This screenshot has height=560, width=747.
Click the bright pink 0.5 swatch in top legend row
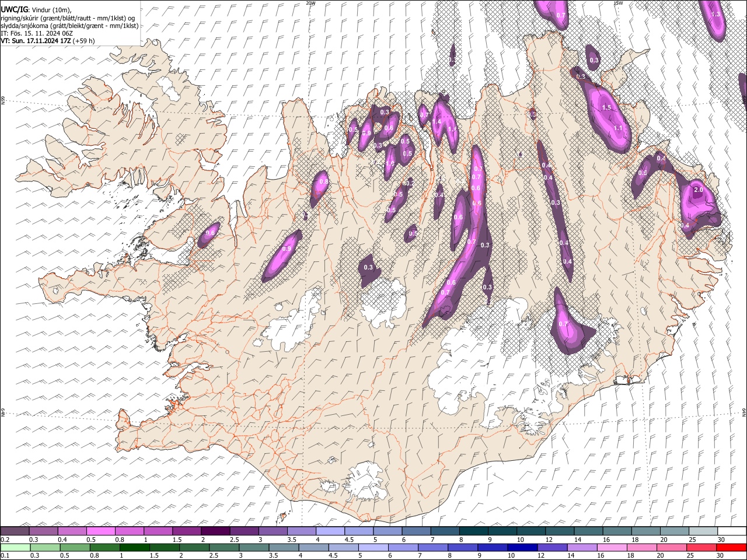(101, 531)
